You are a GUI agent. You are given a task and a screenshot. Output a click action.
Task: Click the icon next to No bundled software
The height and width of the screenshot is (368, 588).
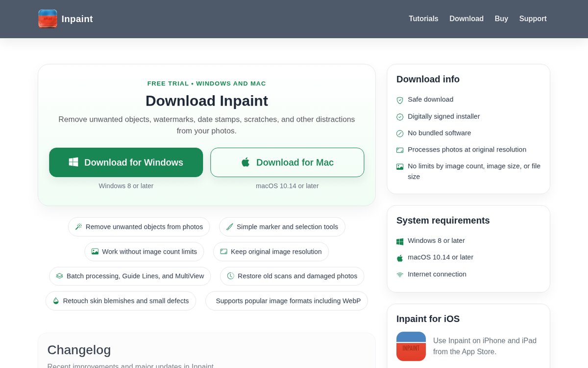pos(400,133)
